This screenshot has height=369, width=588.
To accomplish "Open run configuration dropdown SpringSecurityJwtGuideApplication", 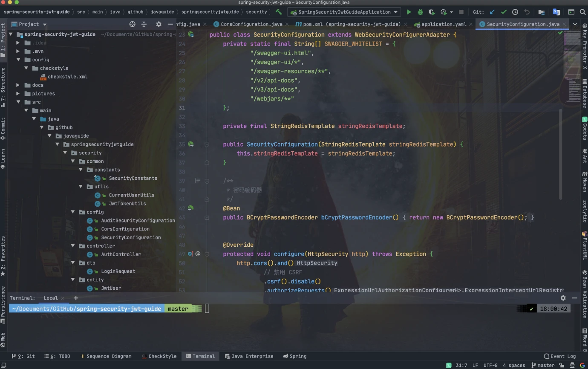I will point(343,12).
